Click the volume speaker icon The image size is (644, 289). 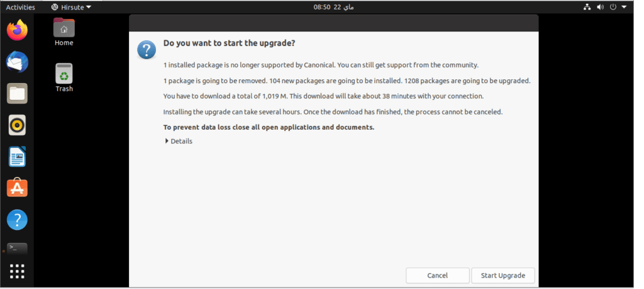[x=600, y=7]
